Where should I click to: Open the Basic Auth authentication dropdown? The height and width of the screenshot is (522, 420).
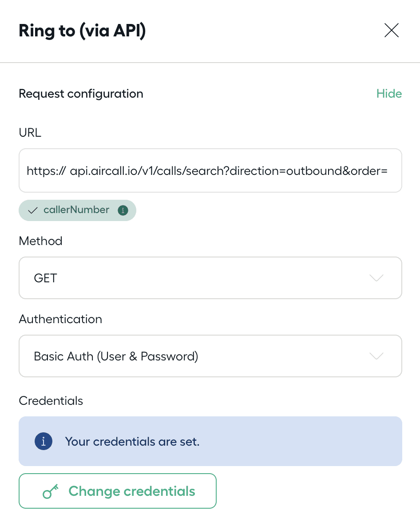pos(210,356)
